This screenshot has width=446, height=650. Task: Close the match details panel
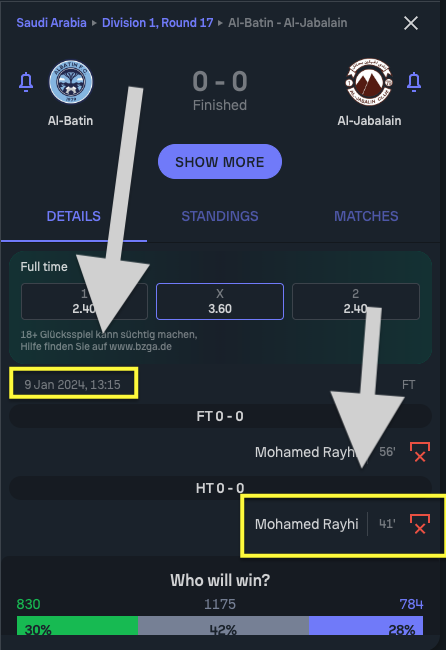[x=411, y=23]
